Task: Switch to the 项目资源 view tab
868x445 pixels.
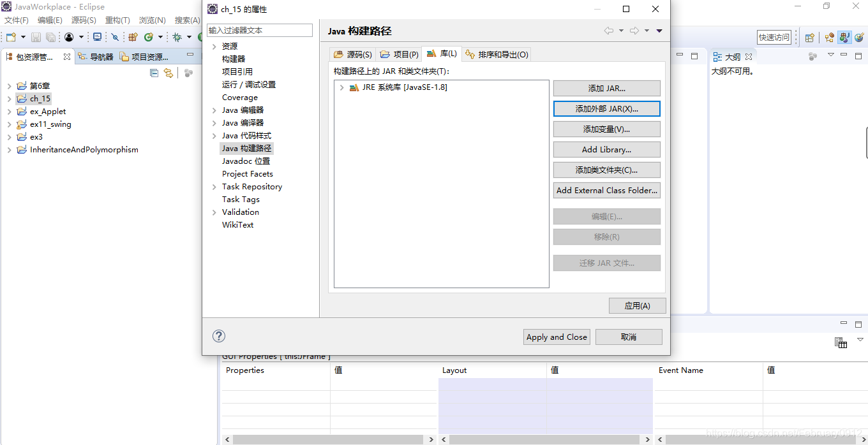Action: tap(144, 57)
